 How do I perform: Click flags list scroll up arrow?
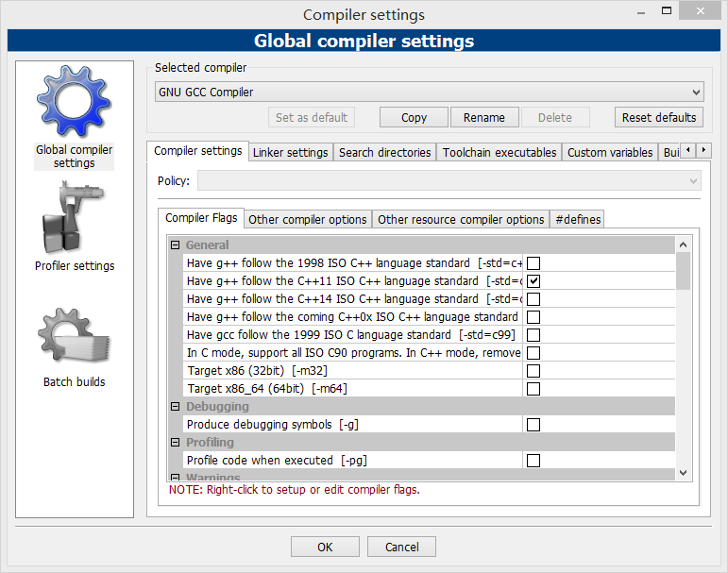pyautogui.click(x=683, y=244)
